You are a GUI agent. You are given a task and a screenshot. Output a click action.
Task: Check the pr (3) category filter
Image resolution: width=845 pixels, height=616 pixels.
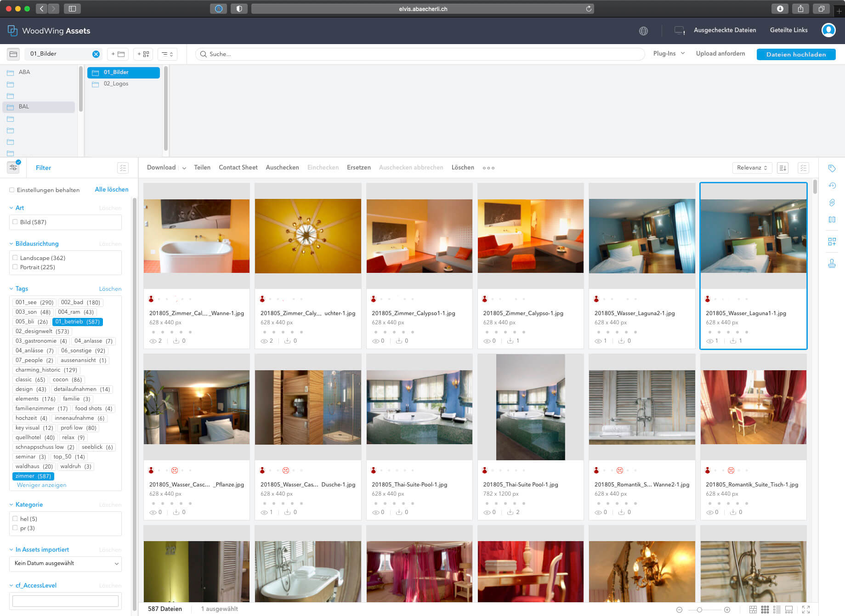(x=15, y=528)
